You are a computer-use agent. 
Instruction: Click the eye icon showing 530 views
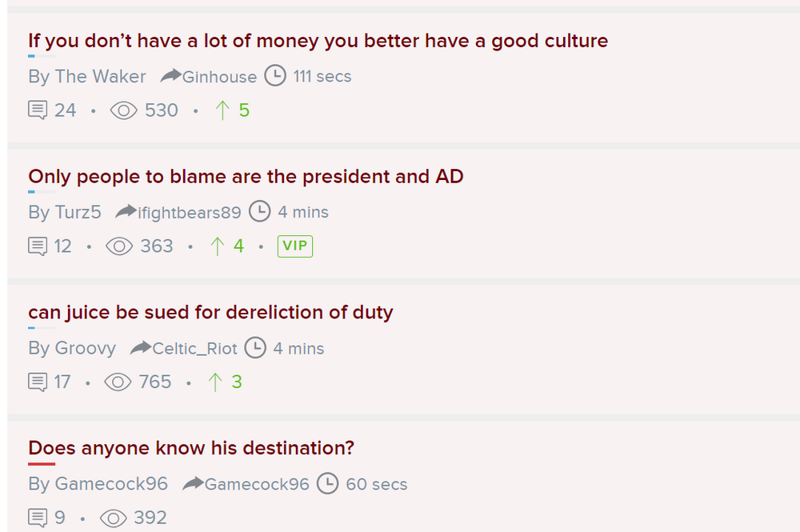[122, 110]
